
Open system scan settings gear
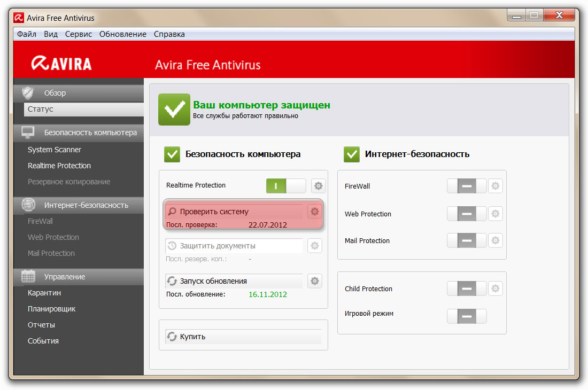(x=315, y=212)
